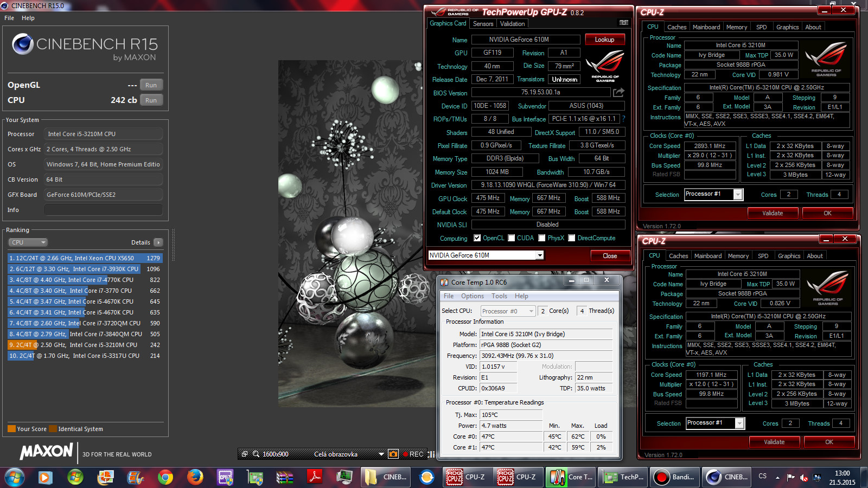Click the Bandicam magnifier icon

click(x=256, y=454)
